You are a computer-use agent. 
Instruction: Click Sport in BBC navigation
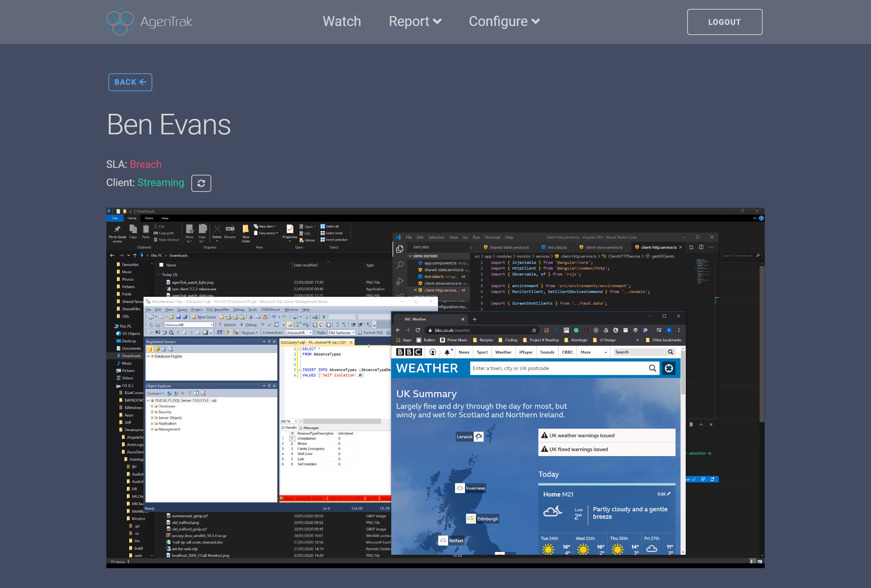(x=482, y=352)
